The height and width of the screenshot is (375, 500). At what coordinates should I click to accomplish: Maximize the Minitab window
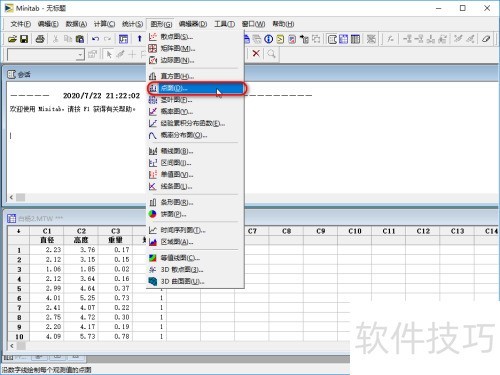[x=463, y=8]
